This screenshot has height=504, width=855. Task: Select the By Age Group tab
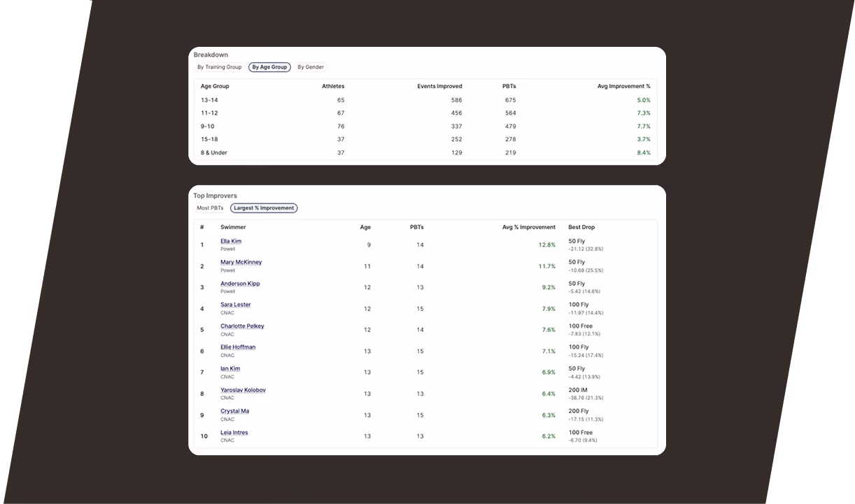pos(269,67)
